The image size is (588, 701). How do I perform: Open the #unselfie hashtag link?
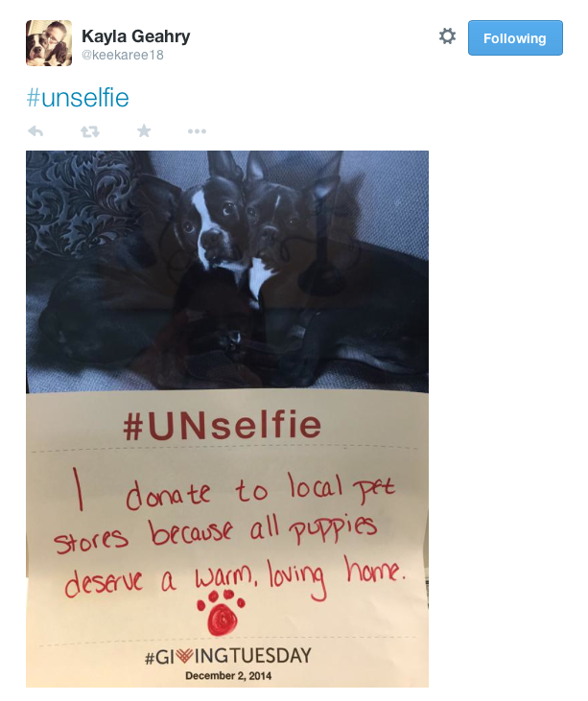pyautogui.click(x=78, y=98)
